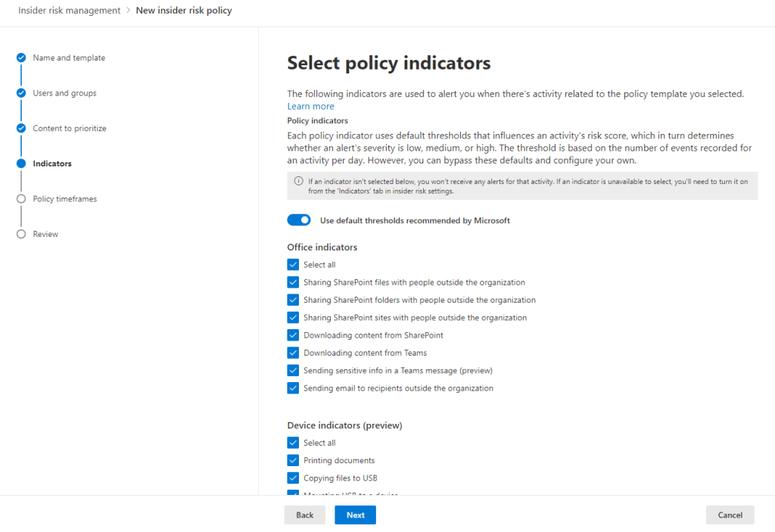775x532 pixels.
Task: Uncheck "Sending email to recipients outside the organization"
Action: pyautogui.click(x=293, y=387)
